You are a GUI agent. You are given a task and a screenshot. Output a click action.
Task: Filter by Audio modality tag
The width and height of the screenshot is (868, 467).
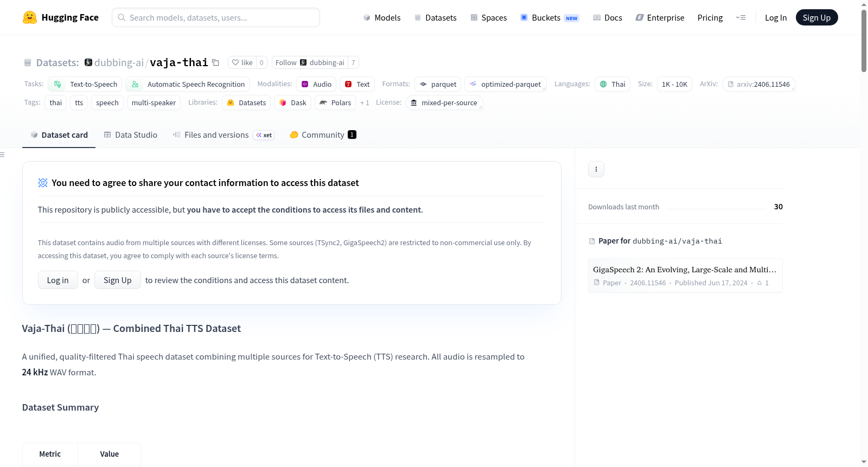coord(316,84)
